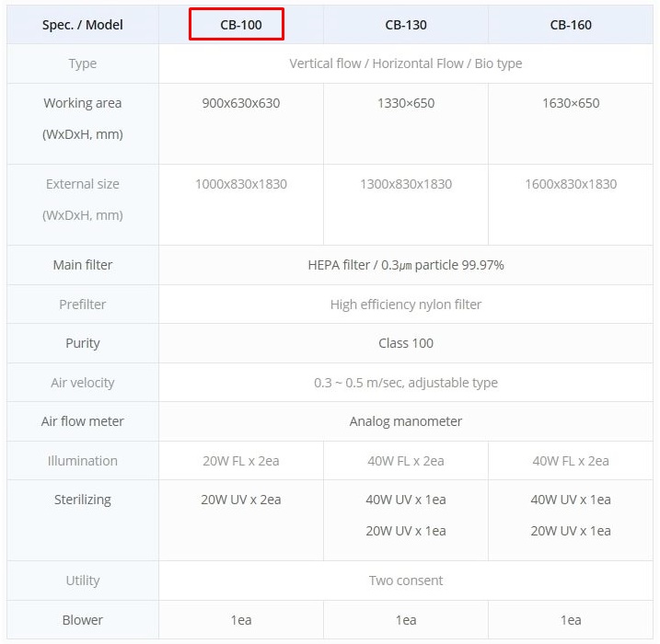Click the 1630×650 working area value
Screen dimensions: 660x644
pyautogui.click(x=571, y=103)
